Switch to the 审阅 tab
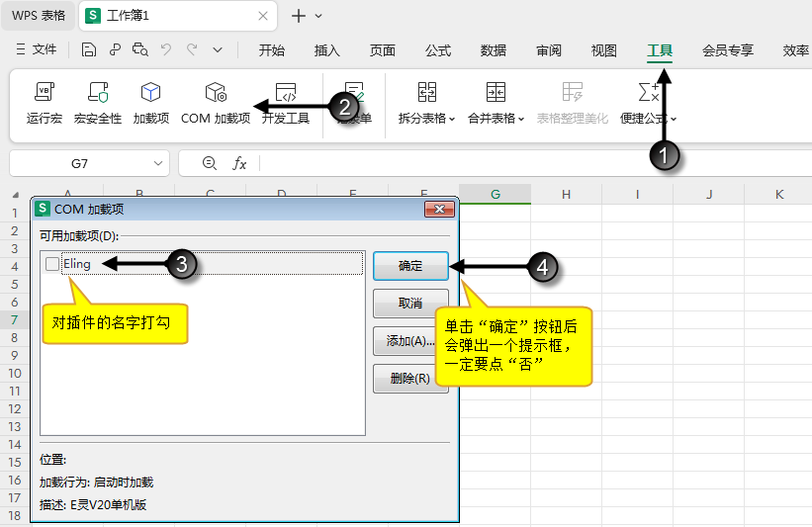This screenshot has width=812, height=527. pos(548,50)
